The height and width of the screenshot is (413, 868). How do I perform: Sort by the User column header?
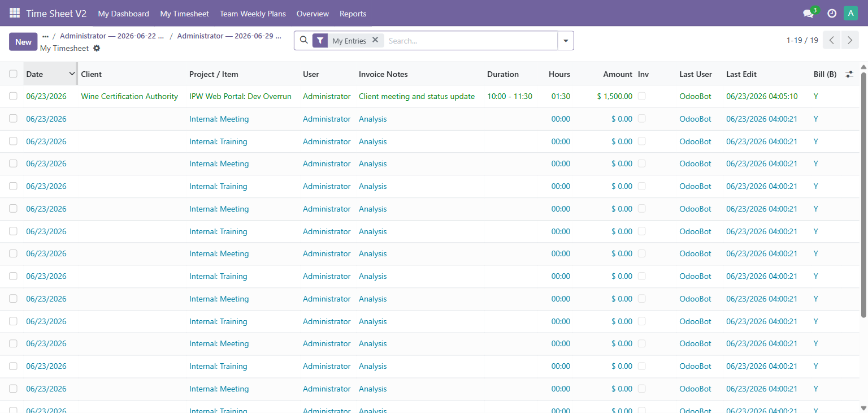(x=311, y=74)
